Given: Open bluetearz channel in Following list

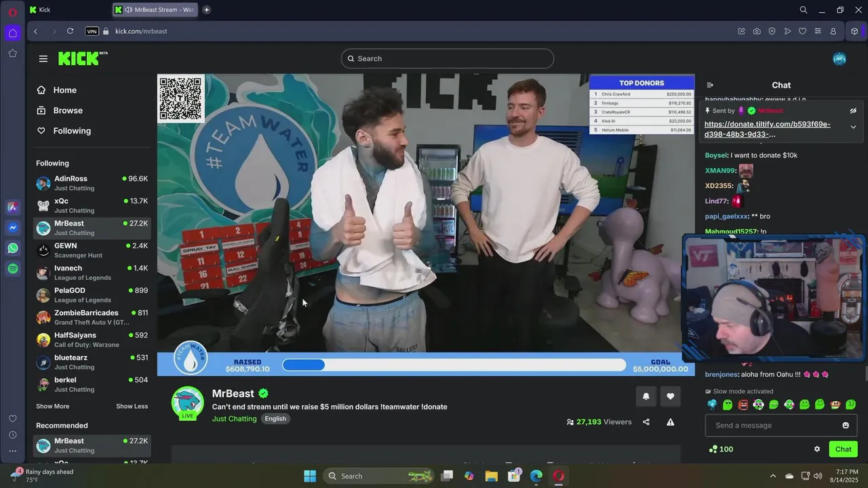Looking at the screenshot, I should [x=92, y=362].
